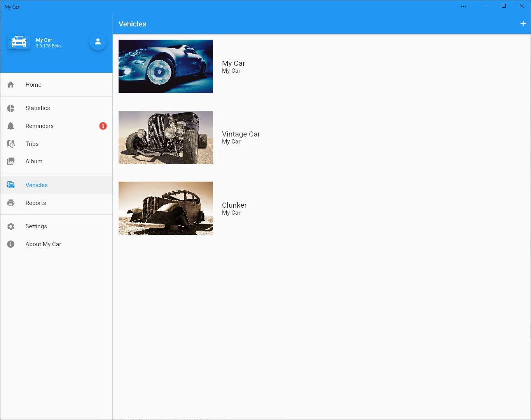Select the Vehicles menu entry

tap(56, 185)
